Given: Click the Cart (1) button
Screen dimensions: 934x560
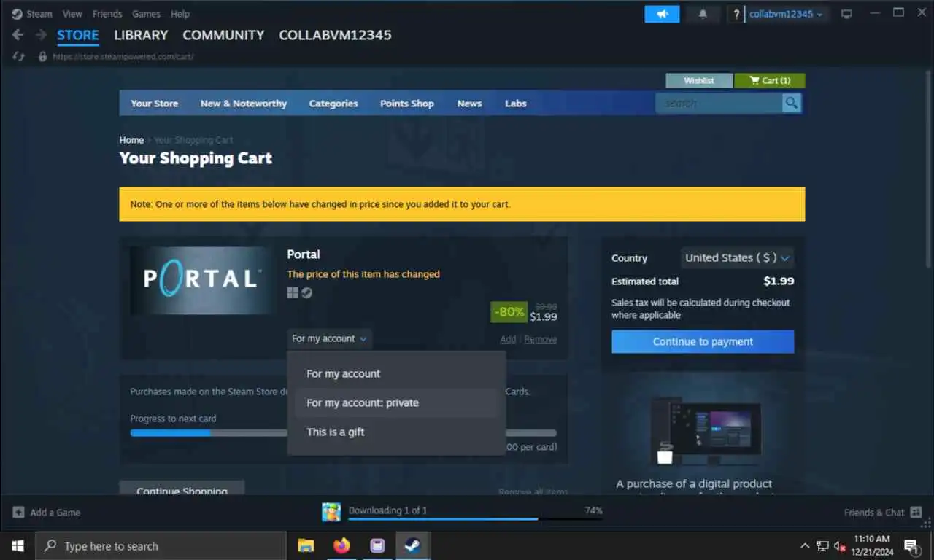Looking at the screenshot, I should click(770, 80).
